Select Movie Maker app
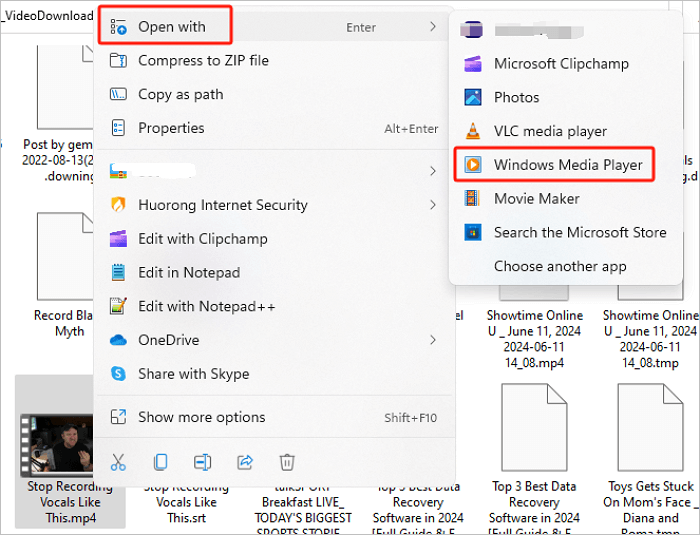 point(536,198)
